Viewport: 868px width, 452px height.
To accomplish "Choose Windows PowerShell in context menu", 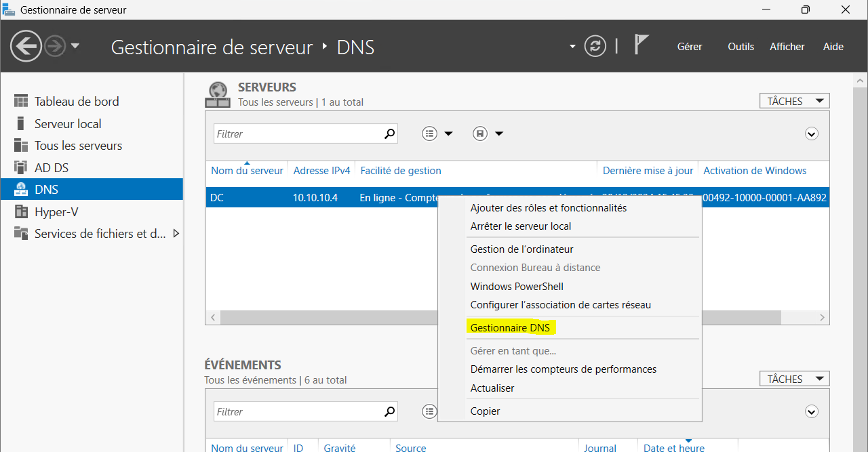I will 517,287.
